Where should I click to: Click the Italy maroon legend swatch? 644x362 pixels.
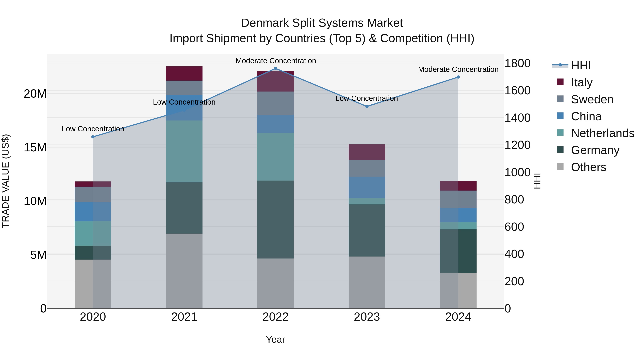pos(560,82)
